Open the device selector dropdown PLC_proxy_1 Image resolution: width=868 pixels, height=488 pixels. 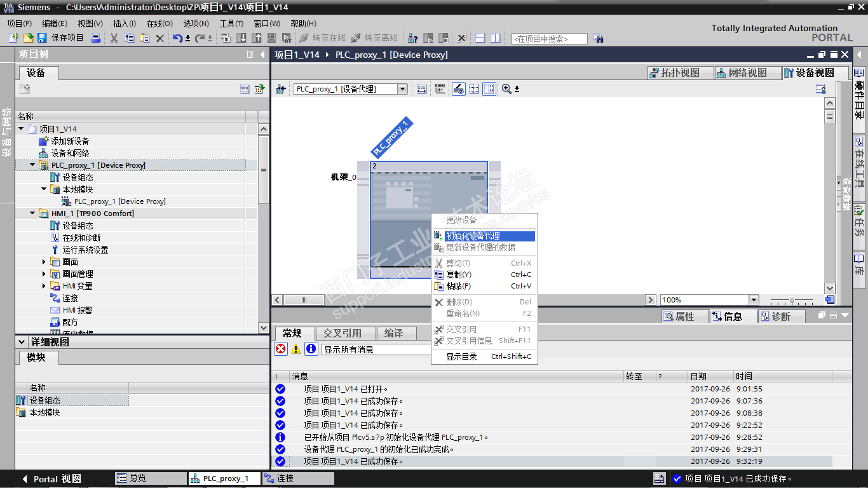[402, 89]
